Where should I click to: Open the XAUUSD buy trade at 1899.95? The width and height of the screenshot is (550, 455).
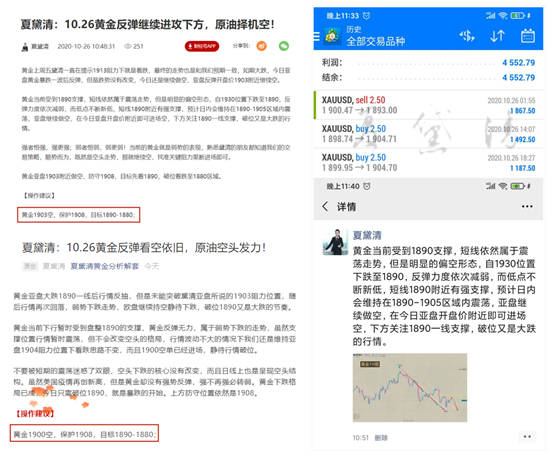pyautogui.click(x=428, y=162)
